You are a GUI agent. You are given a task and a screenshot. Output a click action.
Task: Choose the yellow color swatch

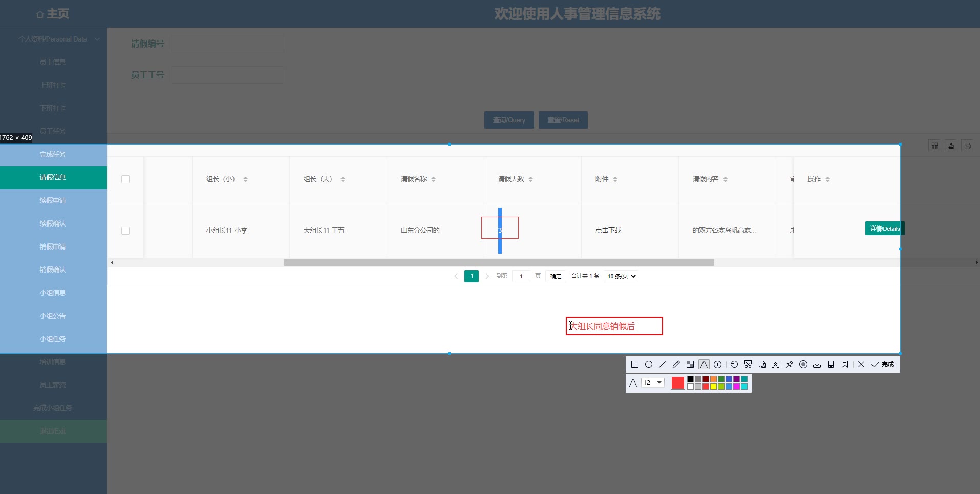(713, 387)
